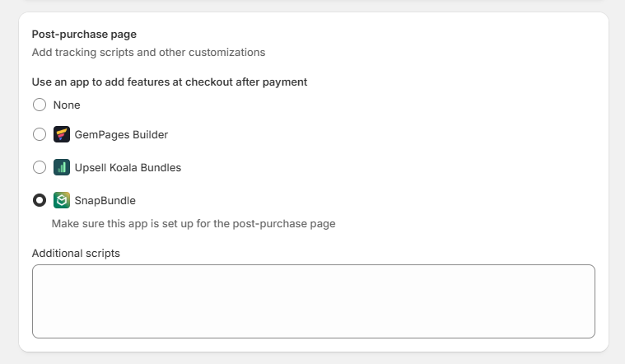Click the selected SnapBundle radio button
Image resolution: width=625 pixels, height=364 pixels.
click(40, 200)
